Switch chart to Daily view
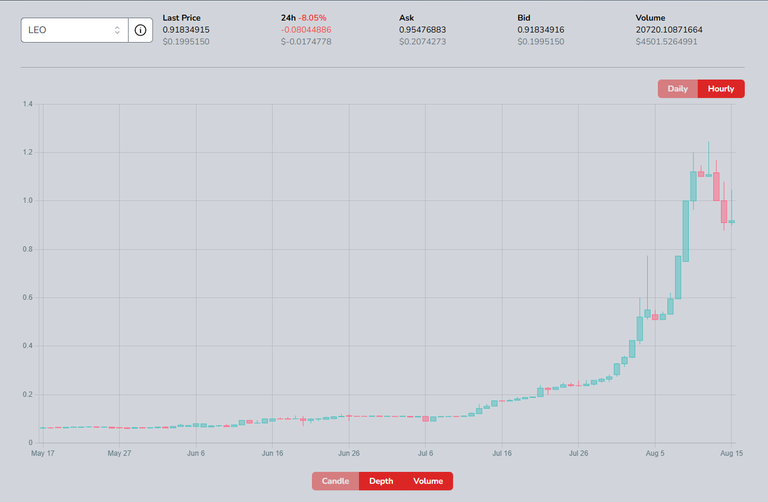Image resolution: width=768 pixels, height=502 pixels. [x=678, y=89]
